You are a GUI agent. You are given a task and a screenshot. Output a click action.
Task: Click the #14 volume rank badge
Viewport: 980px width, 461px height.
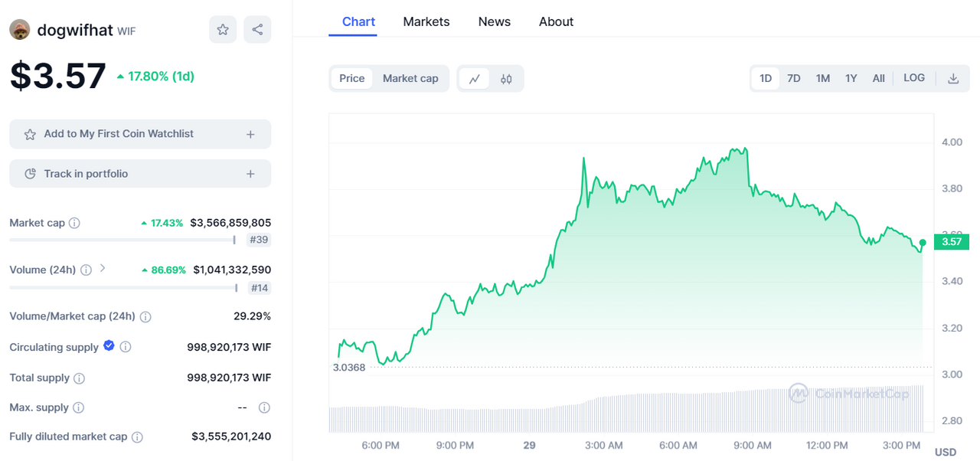tap(259, 288)
